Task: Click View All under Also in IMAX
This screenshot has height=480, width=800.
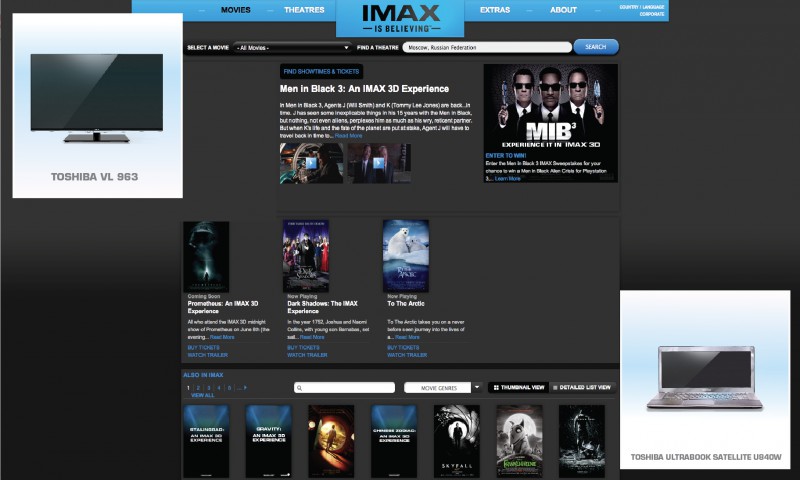Action: 203,395
